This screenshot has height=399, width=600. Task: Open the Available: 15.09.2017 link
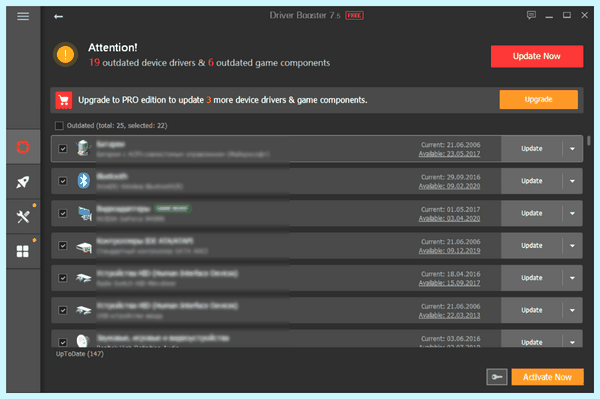click(x=449, y=283)
